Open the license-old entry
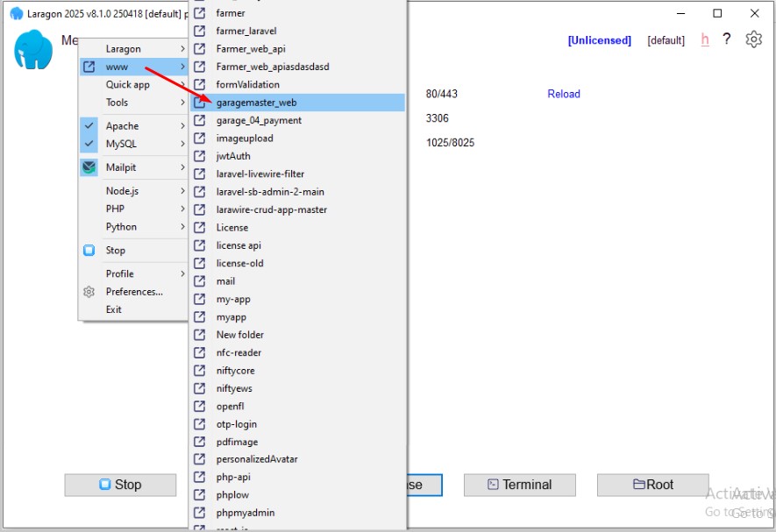 (x=297, y=263)
